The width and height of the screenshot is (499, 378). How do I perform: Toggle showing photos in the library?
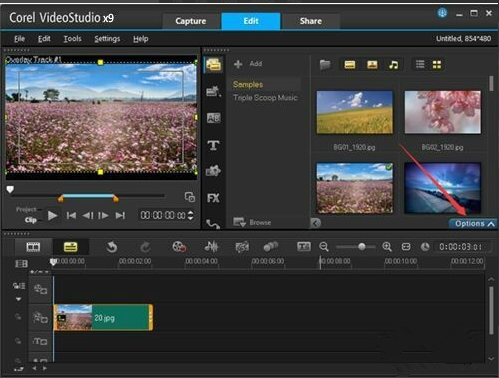tap(372, 64)
